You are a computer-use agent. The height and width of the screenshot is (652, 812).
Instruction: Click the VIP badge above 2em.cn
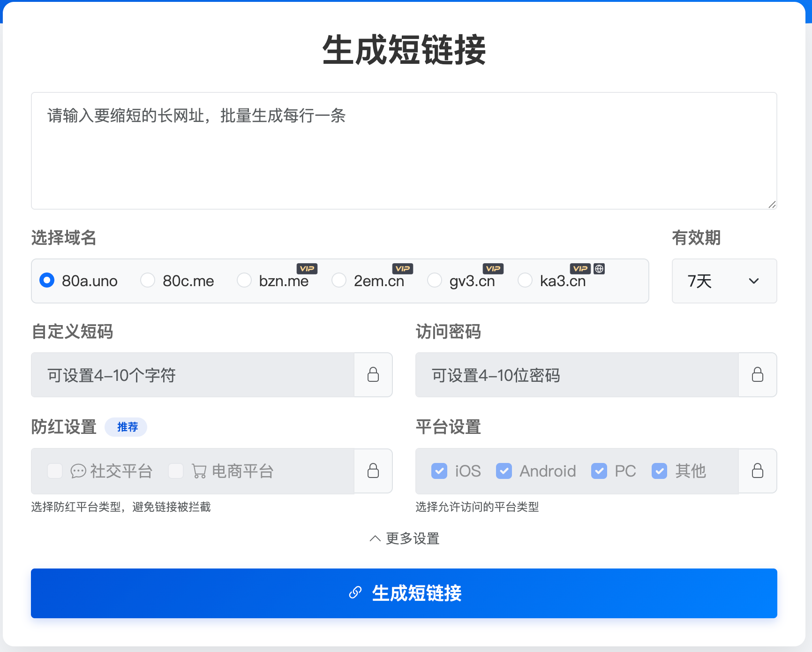[403, 269]
